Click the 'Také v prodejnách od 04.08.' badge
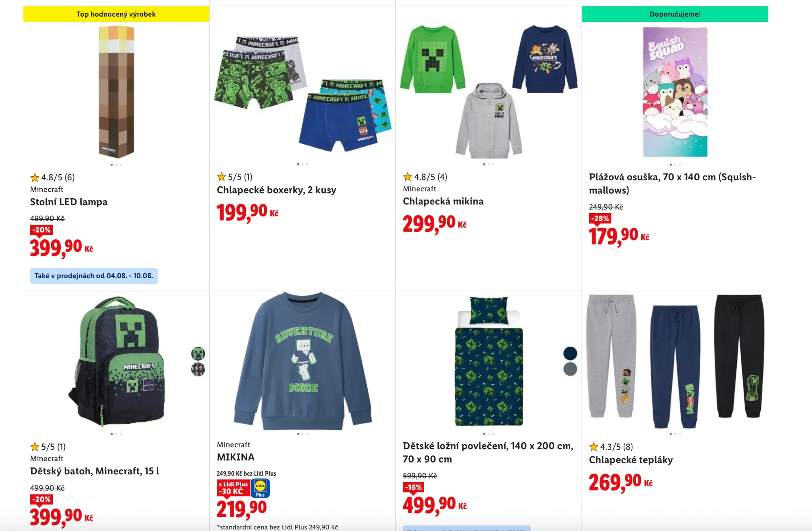Viewport: 812px width, 531px height. point(94,276)
